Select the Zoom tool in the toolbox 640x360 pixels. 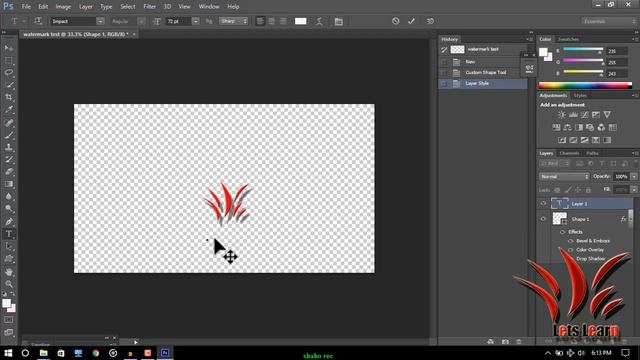9,284
